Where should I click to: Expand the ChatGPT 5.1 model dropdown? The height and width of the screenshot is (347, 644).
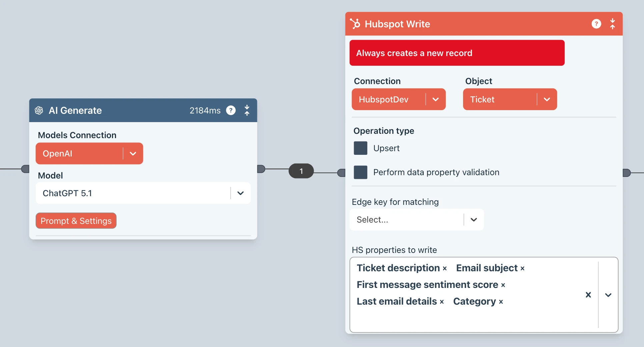click(240, 193)
